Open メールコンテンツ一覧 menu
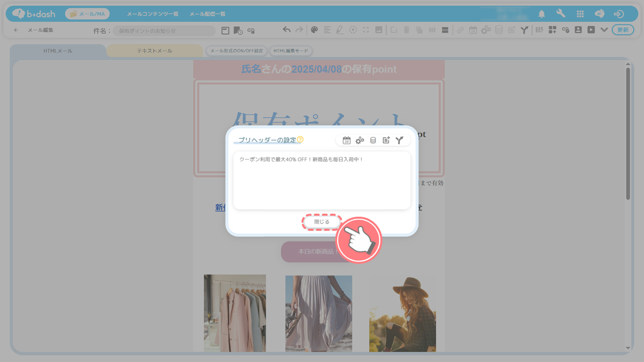This screenshot has width=644, height=362. [x=152, y=14]
